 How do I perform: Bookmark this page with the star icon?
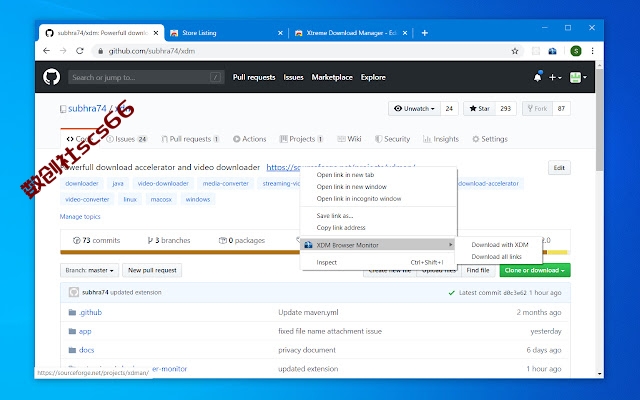point(515,51)
